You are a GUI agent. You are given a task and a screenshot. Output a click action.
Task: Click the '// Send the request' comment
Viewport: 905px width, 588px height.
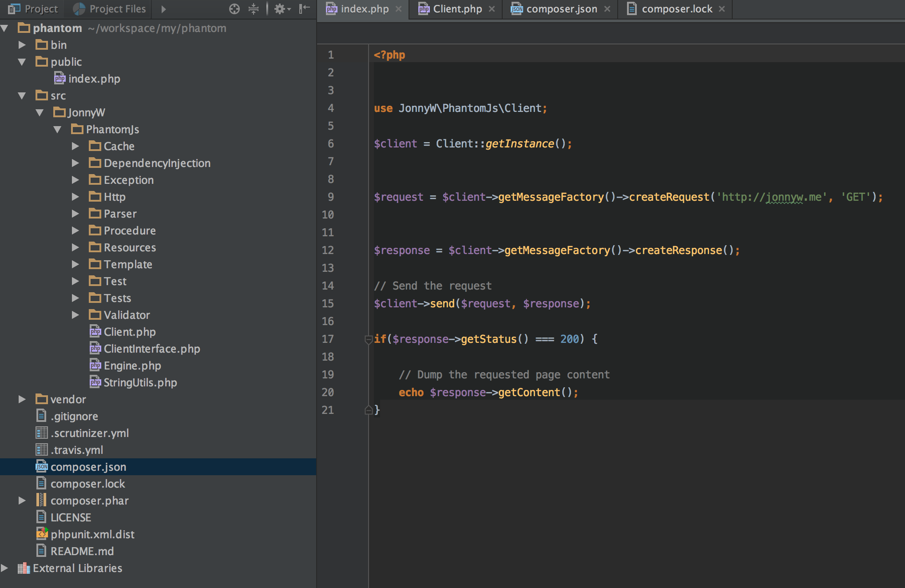[433, 286]
